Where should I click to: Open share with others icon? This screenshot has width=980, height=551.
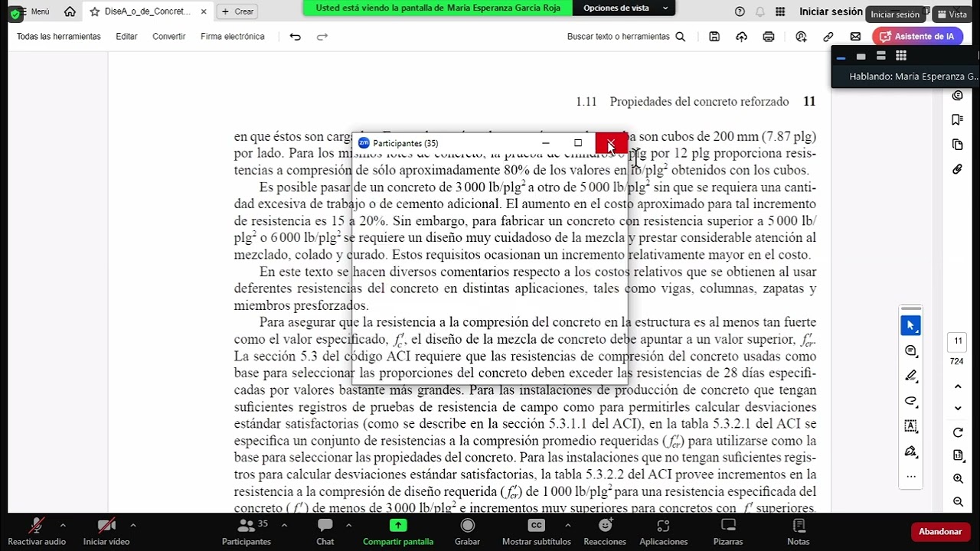(x=801, y=37)
